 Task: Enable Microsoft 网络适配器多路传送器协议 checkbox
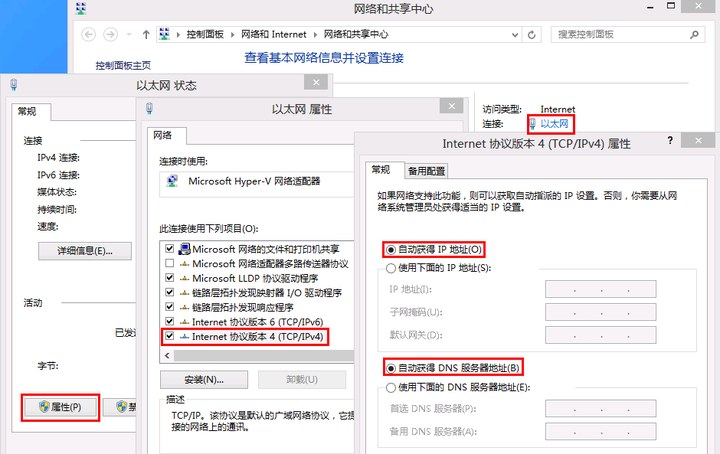tap(169, 263)
